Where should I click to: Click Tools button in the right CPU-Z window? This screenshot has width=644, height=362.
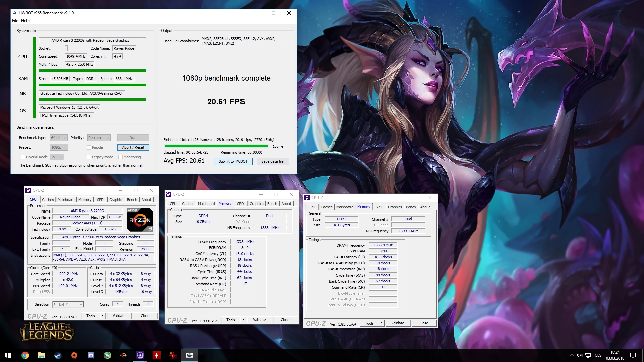pyautogui.click(x=369, y=323)
